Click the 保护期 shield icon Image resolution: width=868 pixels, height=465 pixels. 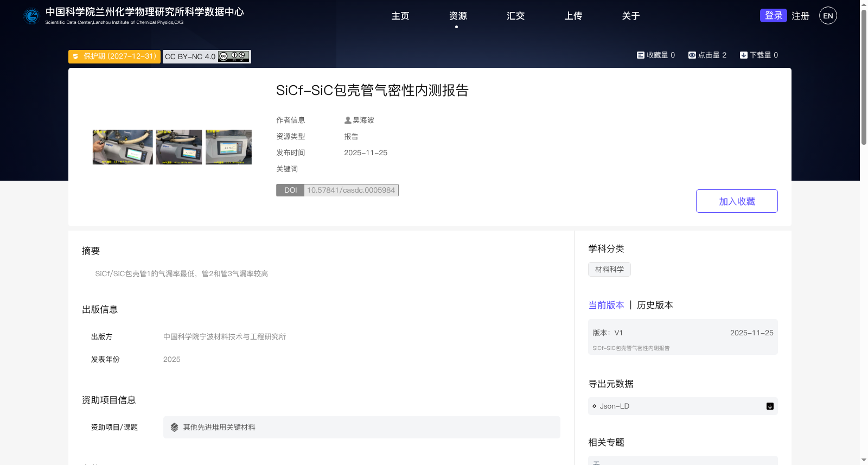(x=75, y=56)
